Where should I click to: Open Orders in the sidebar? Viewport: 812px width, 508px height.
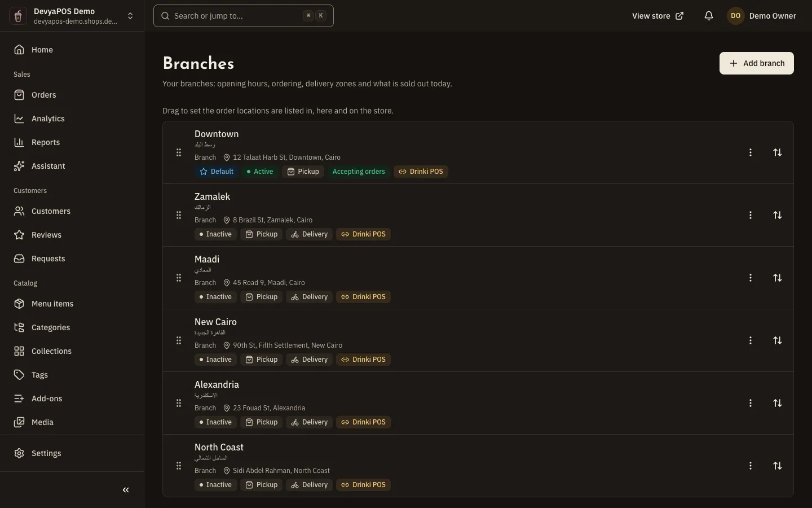(x=72, y=95)
